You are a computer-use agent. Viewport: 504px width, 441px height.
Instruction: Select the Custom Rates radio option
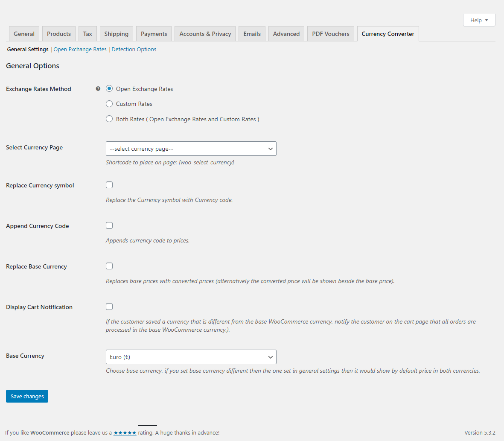pos(109,104)
